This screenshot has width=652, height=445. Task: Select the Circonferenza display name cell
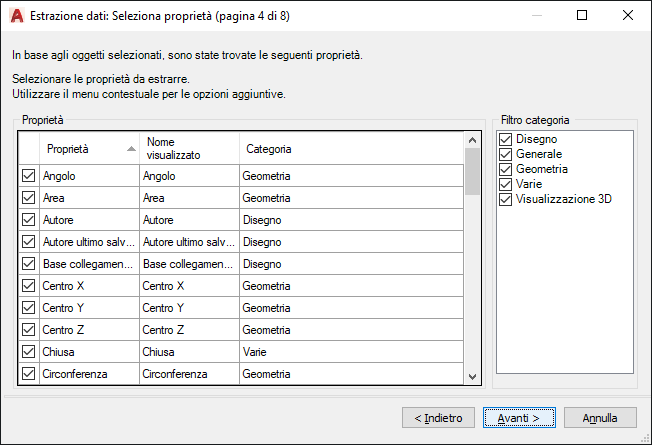pyautogui.click(x=188, y=375)
